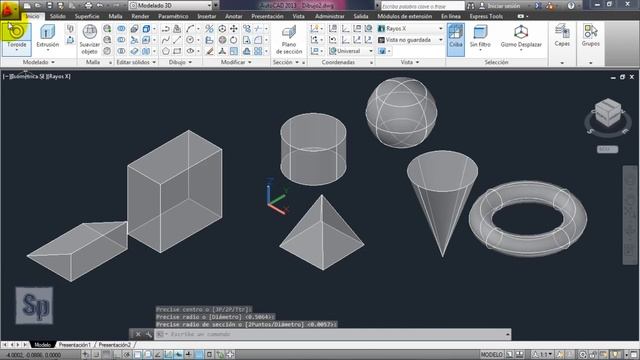
Task: Select the Spline curve tool in Dibujo panel
Action: tap(165, 40)
